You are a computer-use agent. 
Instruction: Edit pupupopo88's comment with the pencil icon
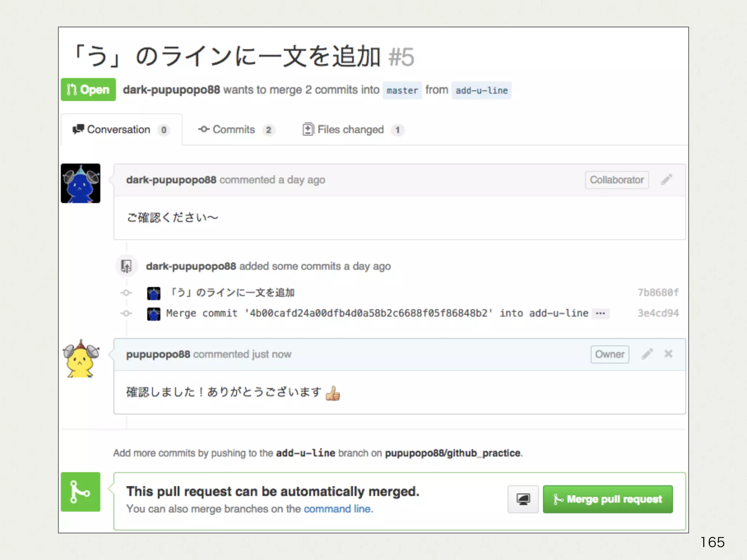tap(647, 354)
